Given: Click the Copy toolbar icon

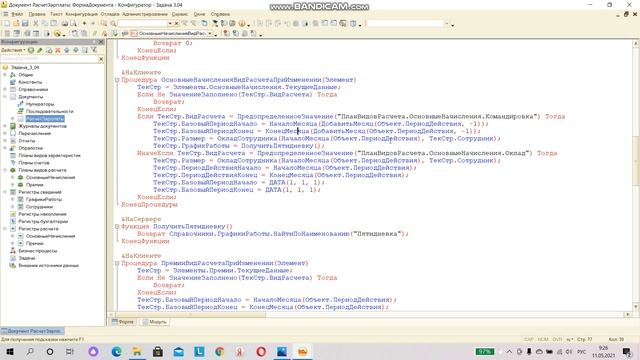Looking at the screenshot, I should pos(44,24).
